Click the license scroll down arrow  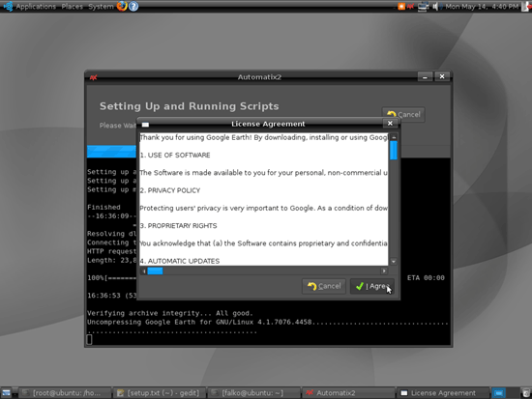pyautogui.click(x=394, y=262)
